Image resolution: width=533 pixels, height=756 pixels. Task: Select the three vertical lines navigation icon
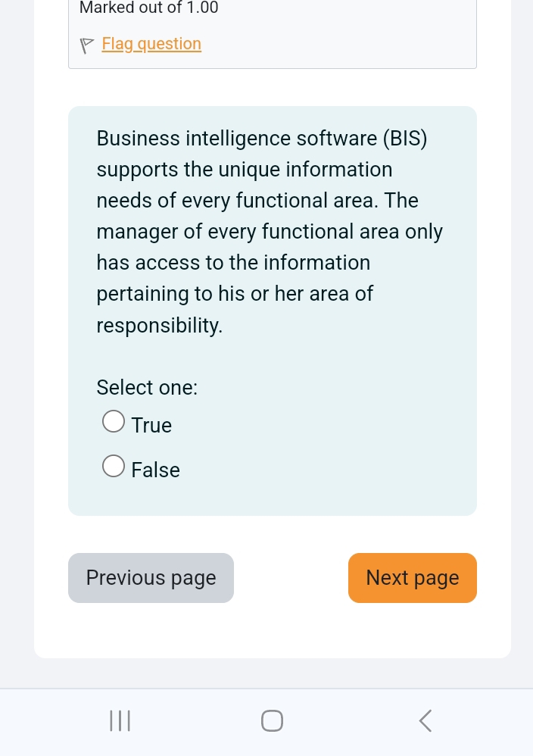click(x=119, y=720)
